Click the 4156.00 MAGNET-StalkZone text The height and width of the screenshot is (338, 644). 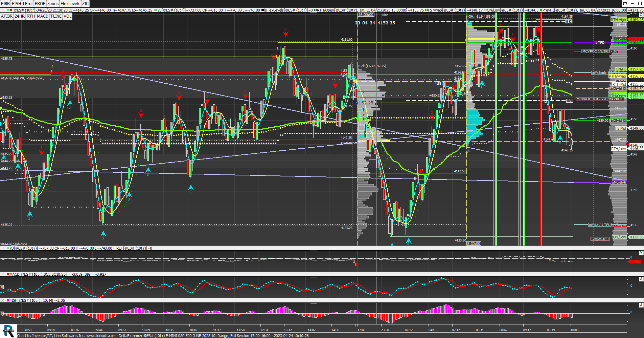tap(22, 78)
